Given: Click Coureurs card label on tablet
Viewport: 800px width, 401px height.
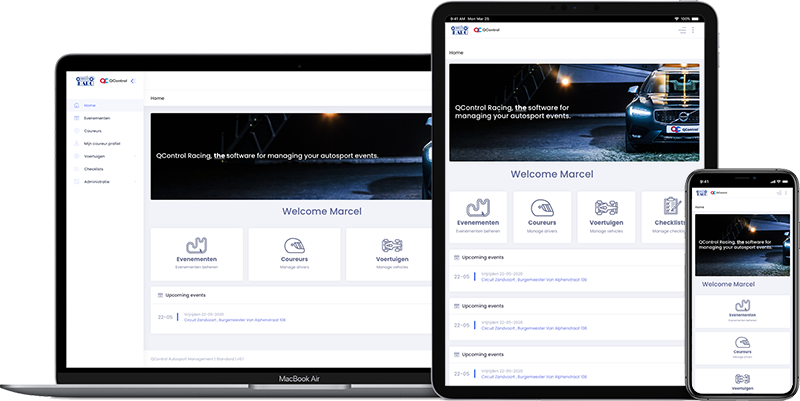Looking at the screenshot, I should coord(542,223).
